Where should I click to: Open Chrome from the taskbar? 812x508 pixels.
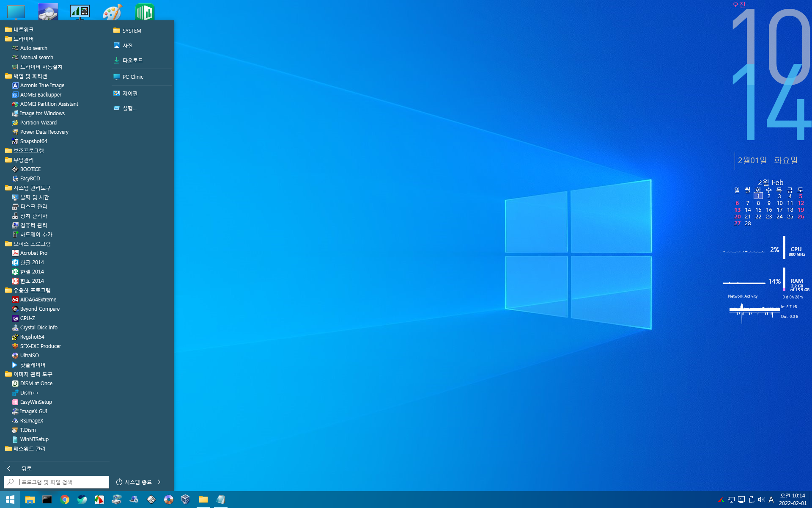(x=65, y=500)
